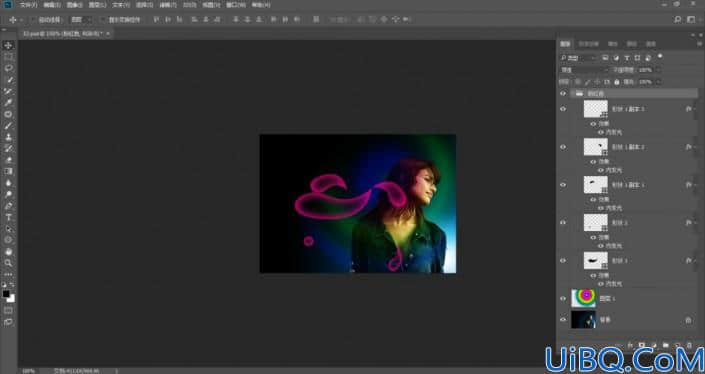The image size is (705, 374).
Task: Toggle the 显示变换控件 checkbox
Action: tap(103, 20)
